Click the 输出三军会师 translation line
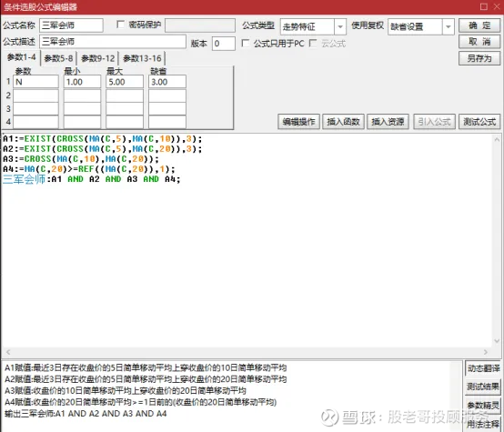The height and width of the screenshot is (432, 504). tap(86, 414)
